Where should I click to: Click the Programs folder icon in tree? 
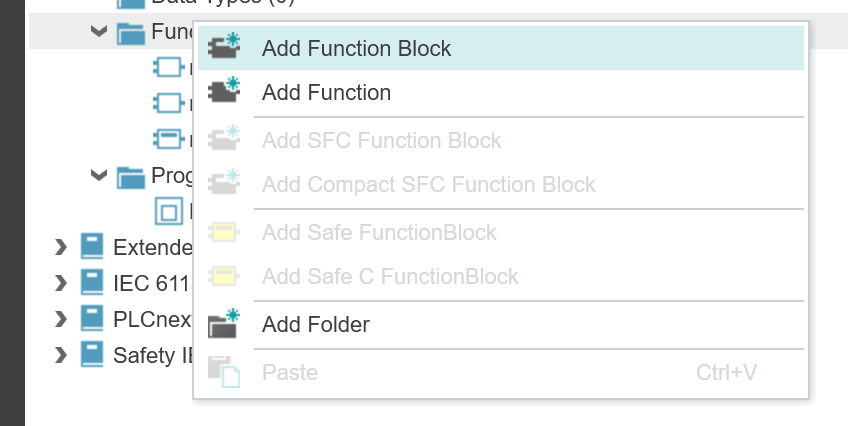(131, 177)
